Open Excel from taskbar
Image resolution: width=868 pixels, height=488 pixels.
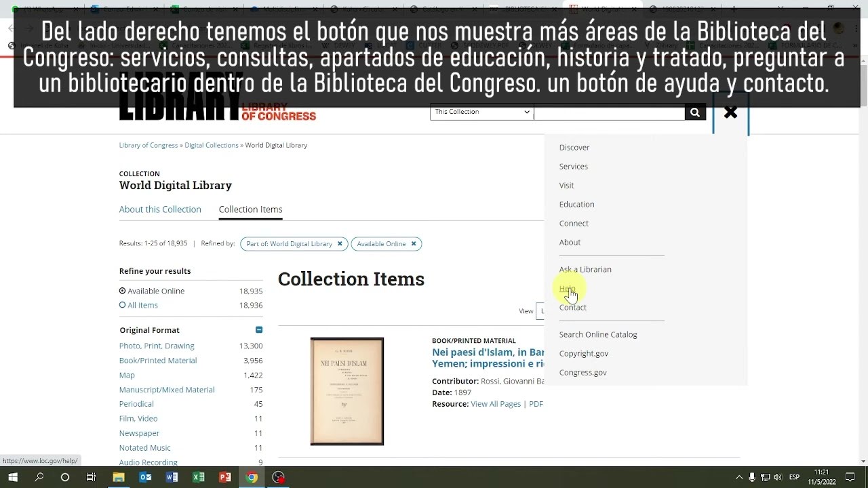(198, 477)
